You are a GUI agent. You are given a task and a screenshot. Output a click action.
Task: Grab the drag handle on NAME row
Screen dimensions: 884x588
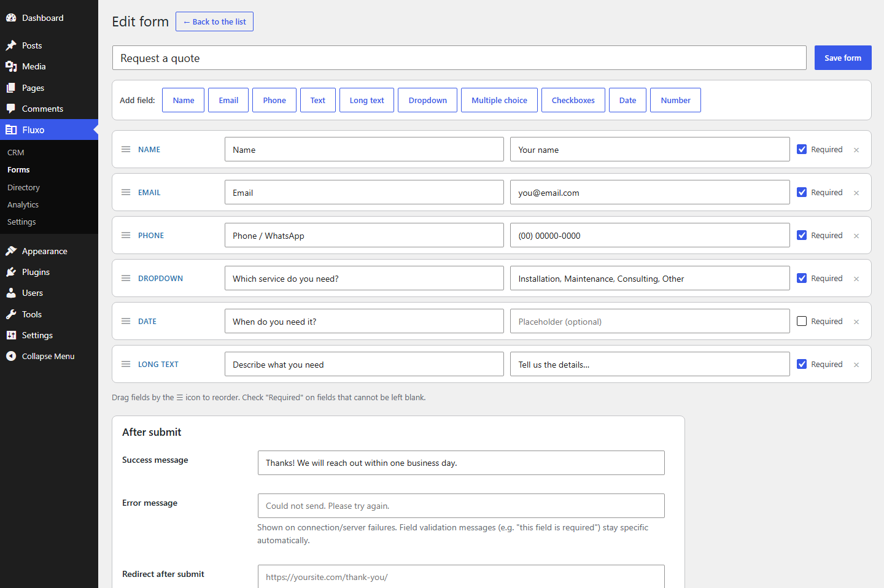(126, 149)
